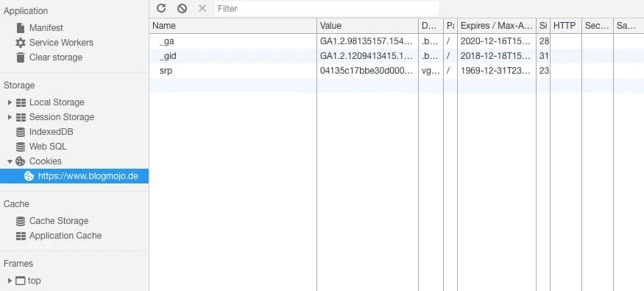Delete selected cookie with the X icon

click(x=202, y=8)
